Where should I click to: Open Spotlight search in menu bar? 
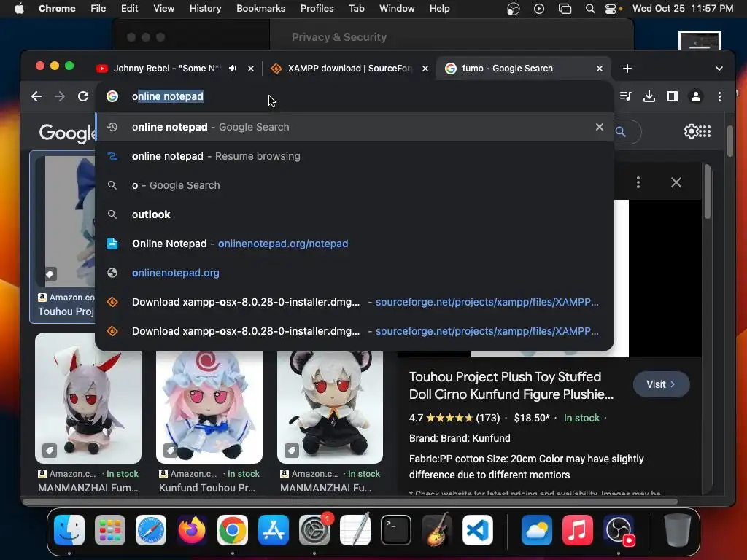pyautogui.click(x=589, y=9)
